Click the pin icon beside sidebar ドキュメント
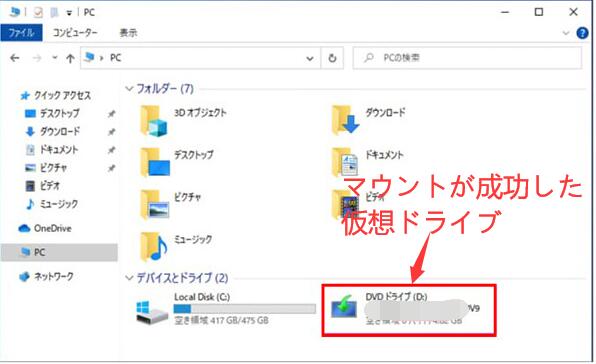The width and height of the screenshot is (596, 364). (111, 150)
